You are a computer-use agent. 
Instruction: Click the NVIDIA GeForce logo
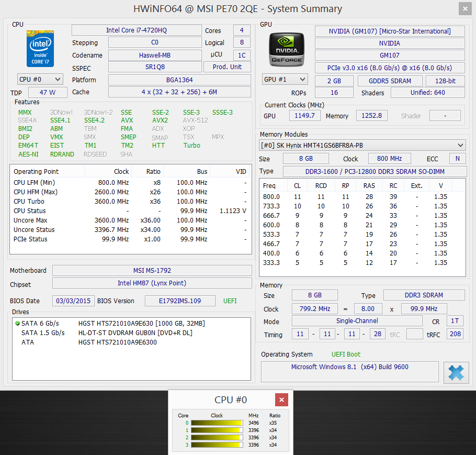[x=287, y=50]
